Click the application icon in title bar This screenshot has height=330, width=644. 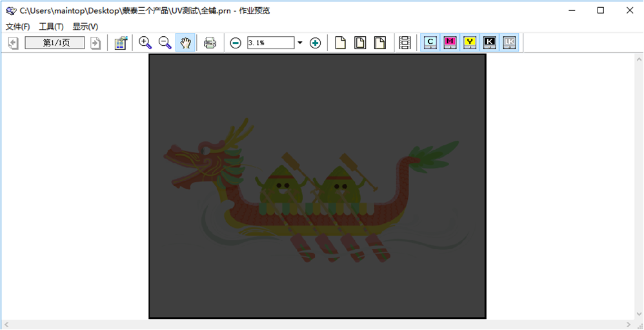11,11
